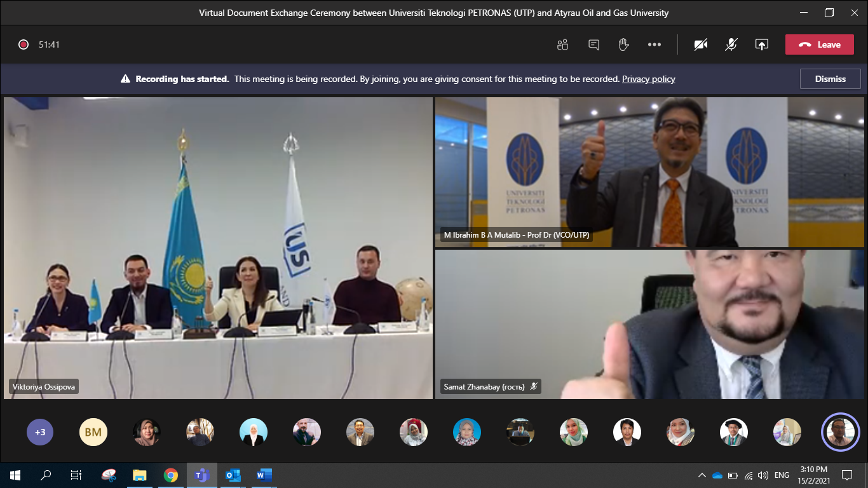Leave the meeting
Viewport: 868px width, 488px height.
coord(819,44)
